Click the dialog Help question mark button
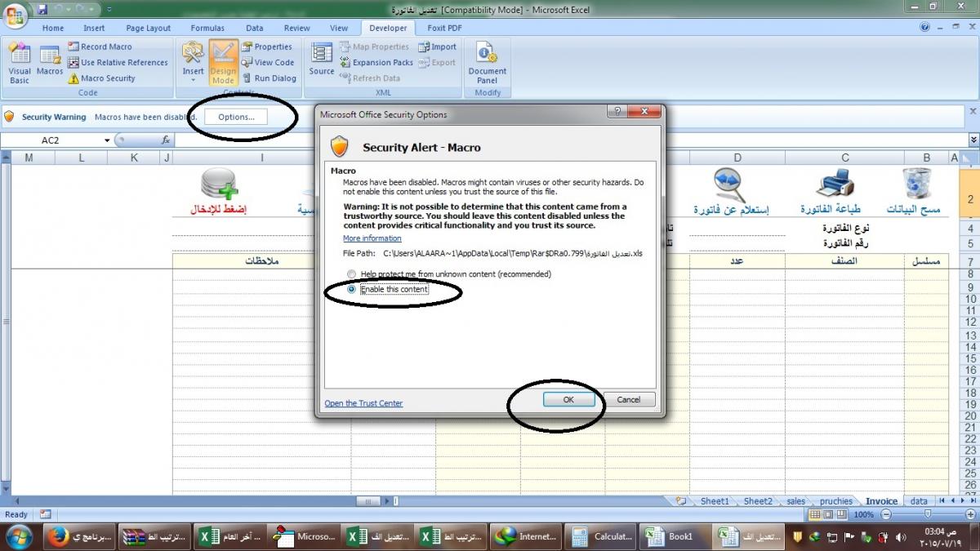980x551 pixels. pyautogui.click(x=619, y=112)
